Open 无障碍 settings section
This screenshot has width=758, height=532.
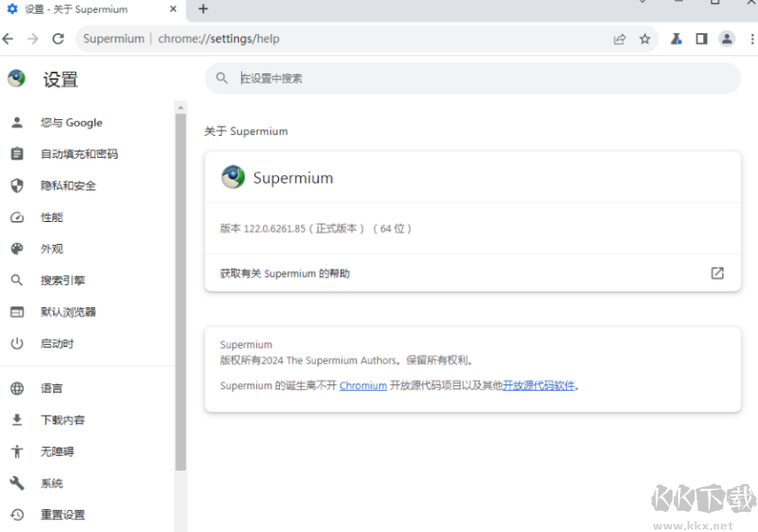pos(87,452)
